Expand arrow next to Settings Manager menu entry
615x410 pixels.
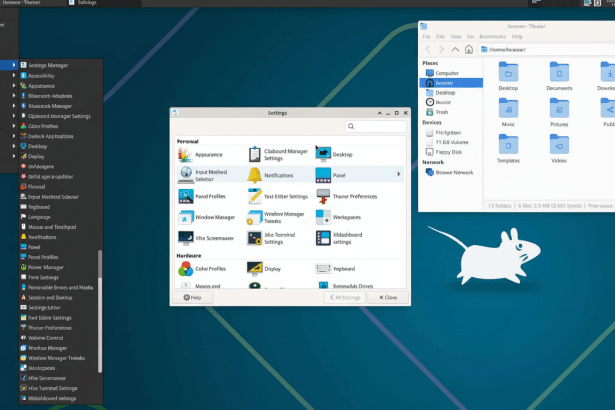14,65
